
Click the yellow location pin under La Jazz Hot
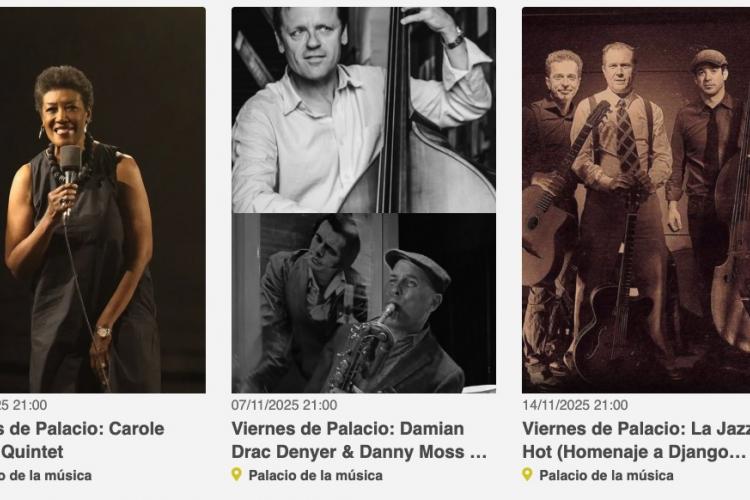(527, 475)
